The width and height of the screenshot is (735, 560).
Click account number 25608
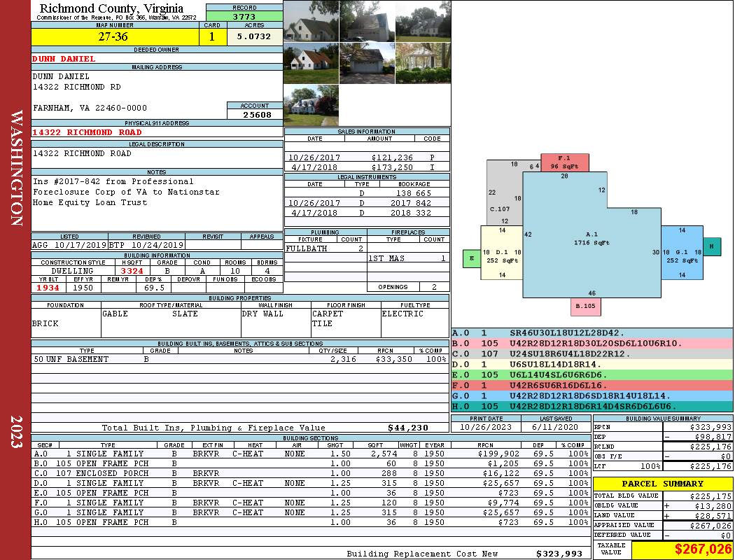257,114
